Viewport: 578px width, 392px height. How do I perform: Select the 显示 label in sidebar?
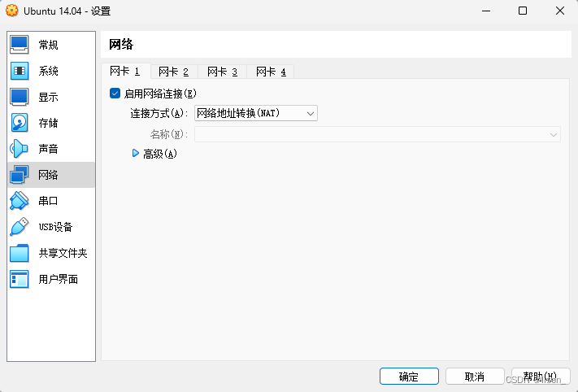click(x=48, y=97)
